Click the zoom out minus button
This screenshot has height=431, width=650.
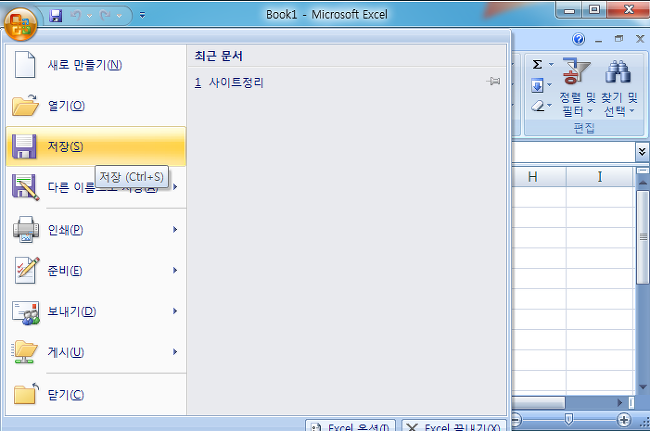click(517, 420)
